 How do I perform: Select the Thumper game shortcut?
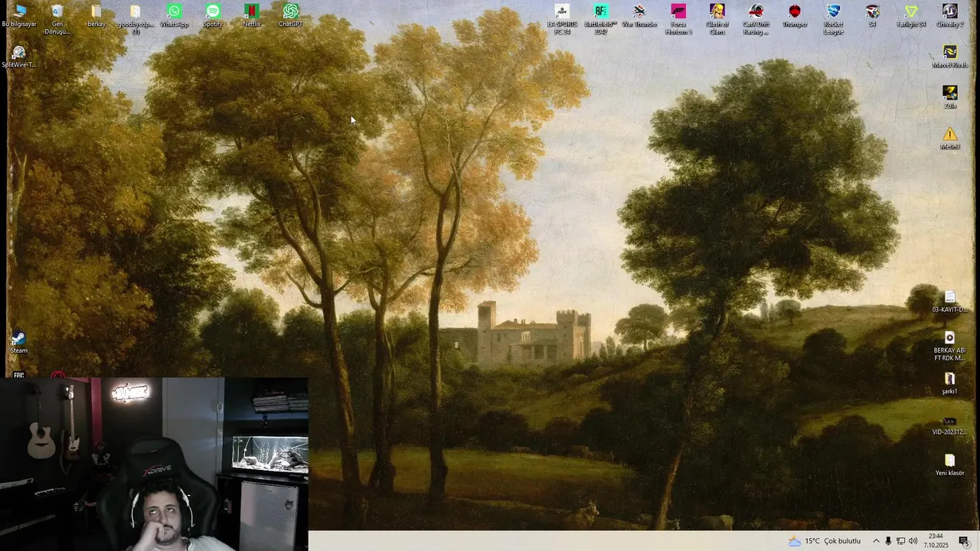coord(795,16)
